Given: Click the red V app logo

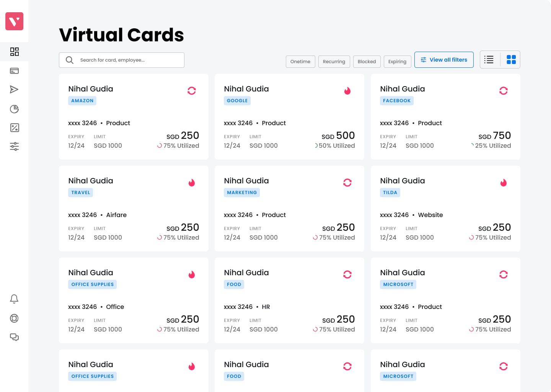Looking at the screenshot, I should pyautogui.click(x=14, y=21).
